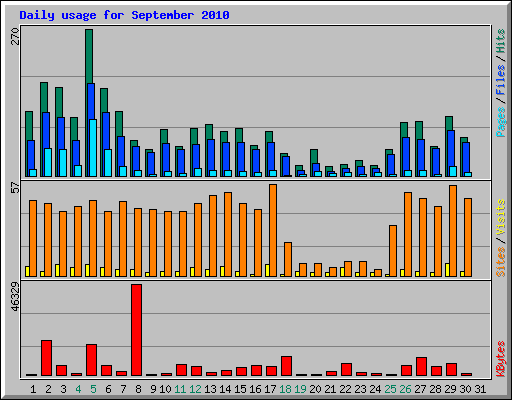Click the red KBytes bar for day 11

181,370
